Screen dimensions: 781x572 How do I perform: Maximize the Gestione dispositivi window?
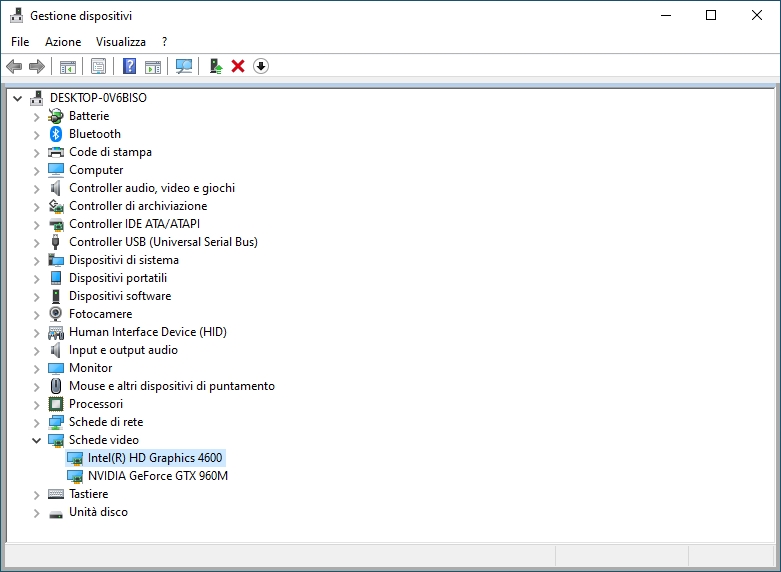coord(711,15)
